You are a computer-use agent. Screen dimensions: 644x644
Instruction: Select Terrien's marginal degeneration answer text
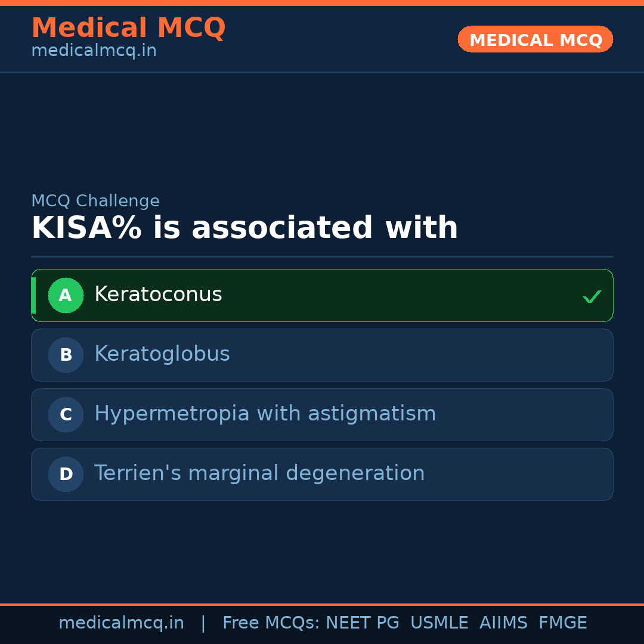pos(259,473)
